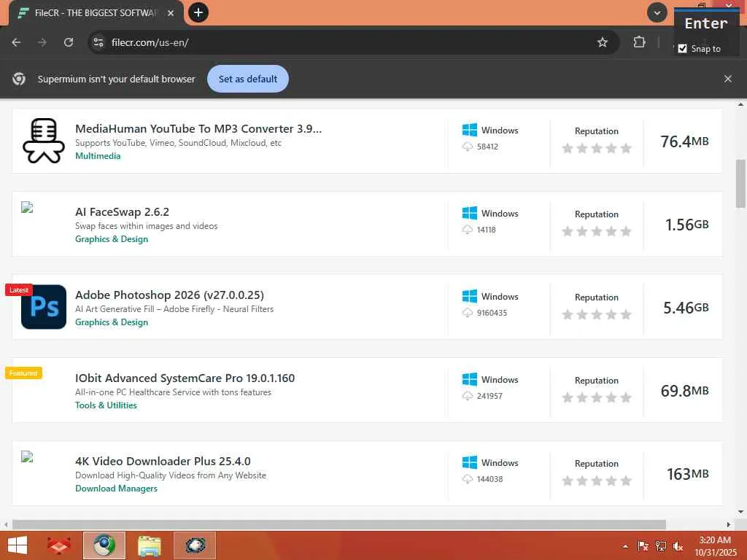Open the fourth taskbar app icon
Viewport: 747px width, 560px height.
tap(195, 545)
